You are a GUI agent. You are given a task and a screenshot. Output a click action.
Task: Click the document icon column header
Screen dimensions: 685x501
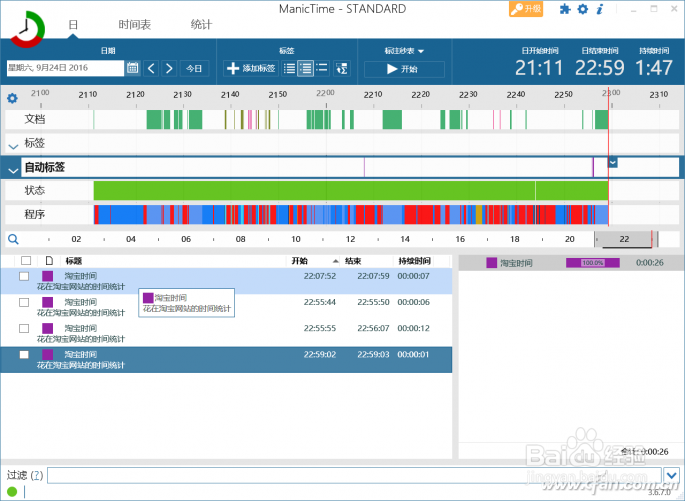[49, 261]
